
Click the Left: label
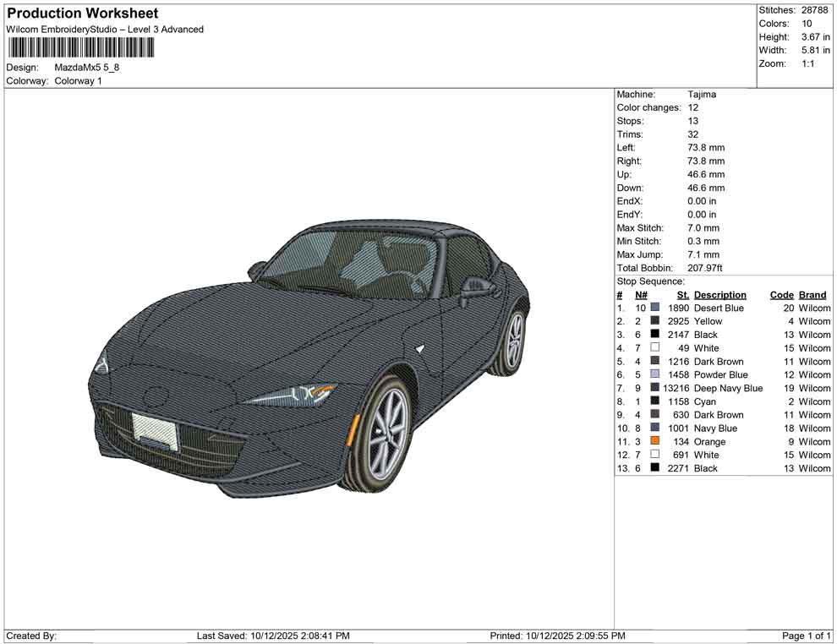626,148
